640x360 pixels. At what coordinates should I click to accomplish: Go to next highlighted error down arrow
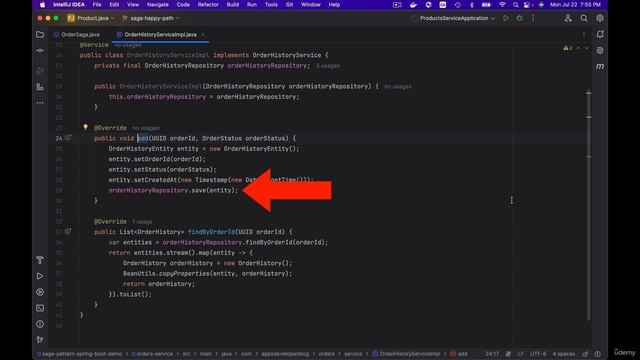coord(587,48)
